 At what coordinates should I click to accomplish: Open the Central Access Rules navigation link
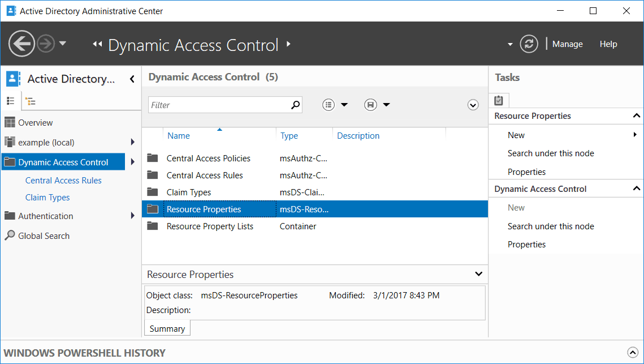tap(63, 181)
